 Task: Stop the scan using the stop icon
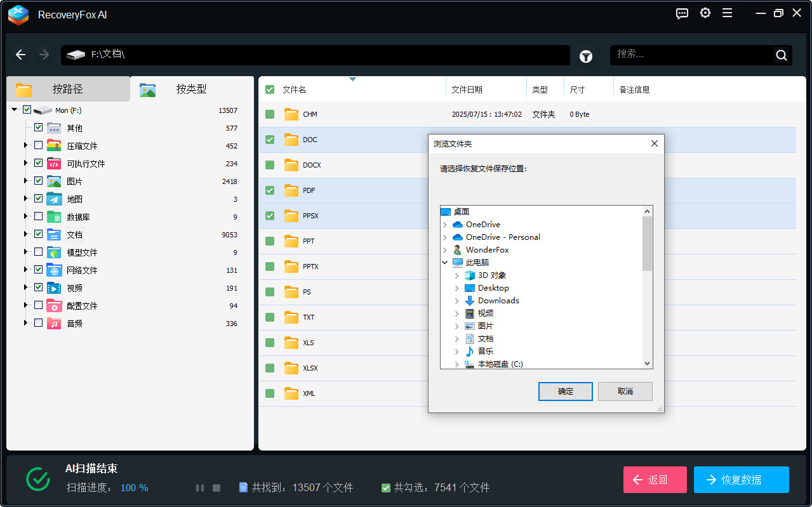[x=216, y=487]
